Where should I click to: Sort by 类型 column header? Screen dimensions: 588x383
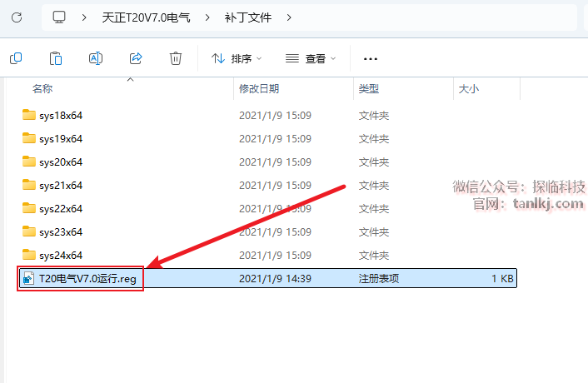[369, 88]
